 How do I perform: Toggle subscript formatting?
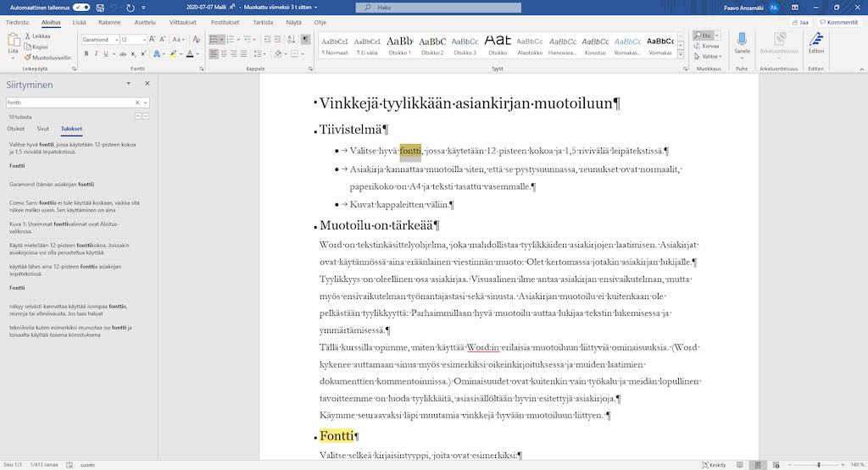(x=133, y=53)
